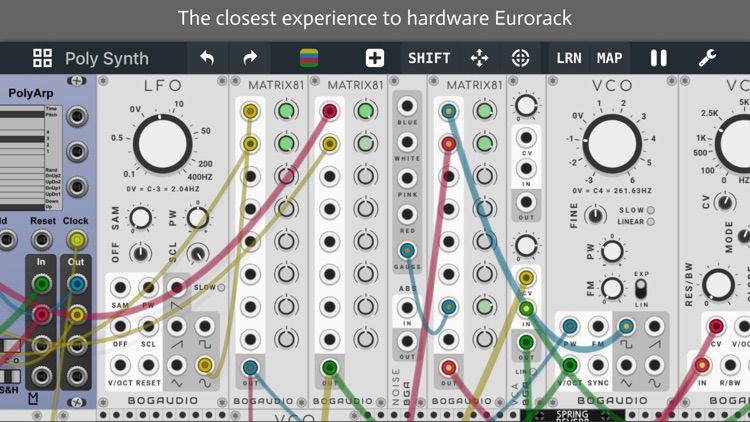Image resolution: width=750 pixels, height=422 pixels.
Task: Open the cable color stripes picker
Action: [309, 58]
